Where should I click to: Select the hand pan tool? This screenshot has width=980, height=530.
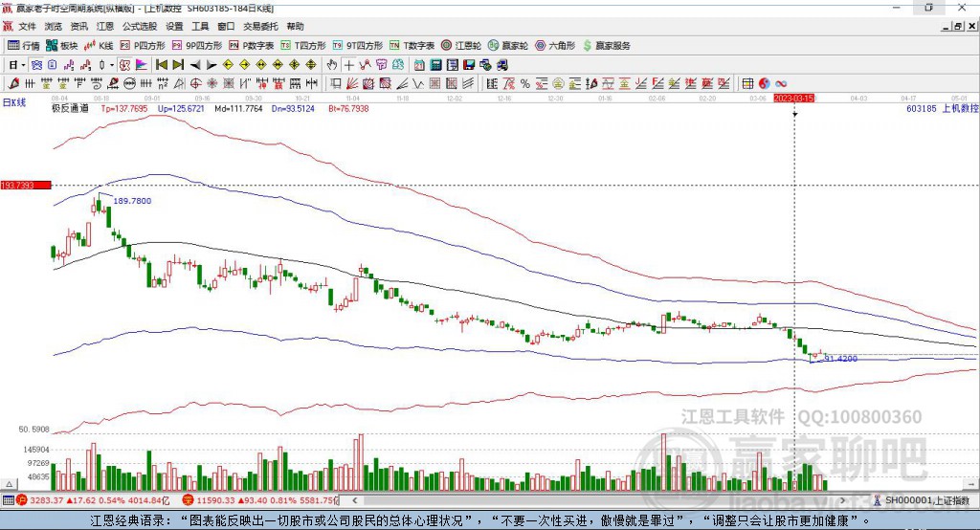click(331, 64)
